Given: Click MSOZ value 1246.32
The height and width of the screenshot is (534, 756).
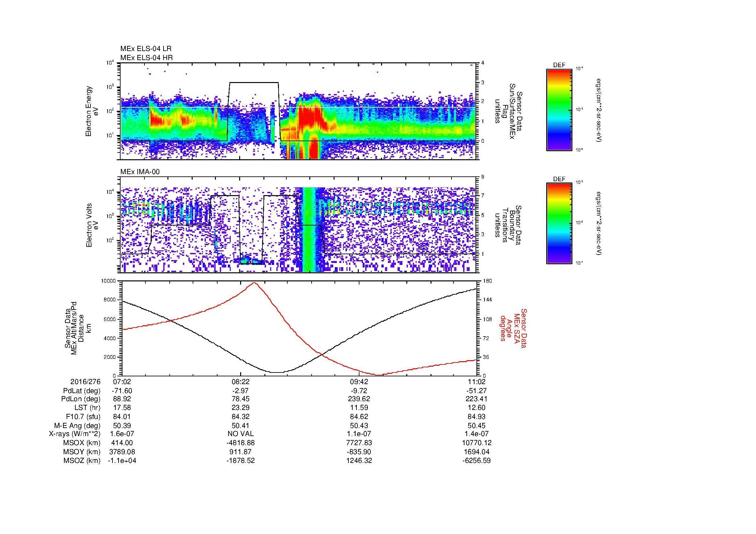Looking at the screenshot, I should point(359,461).
